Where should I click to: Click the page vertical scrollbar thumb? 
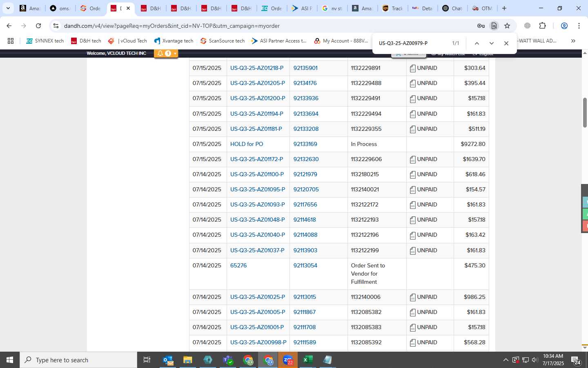pyautogui.click(x=585, y=113)
